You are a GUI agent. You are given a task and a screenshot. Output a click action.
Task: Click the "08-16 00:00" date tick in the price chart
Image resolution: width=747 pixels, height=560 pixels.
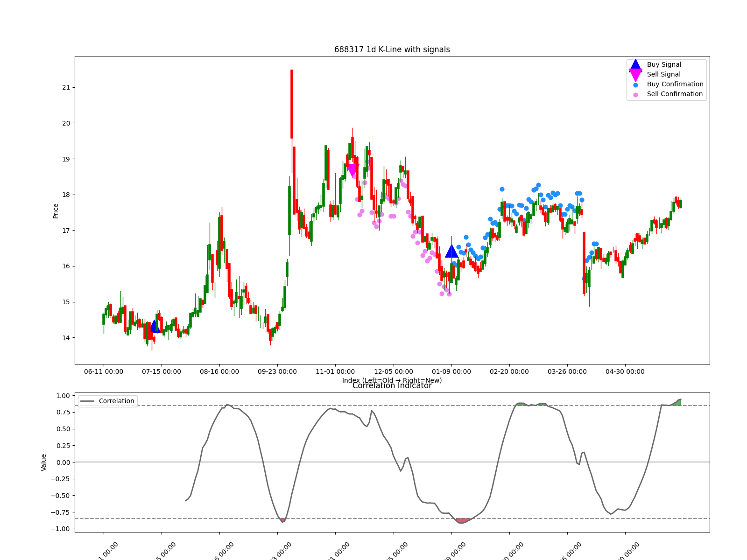pyautogui.click(x=219, y=371)
